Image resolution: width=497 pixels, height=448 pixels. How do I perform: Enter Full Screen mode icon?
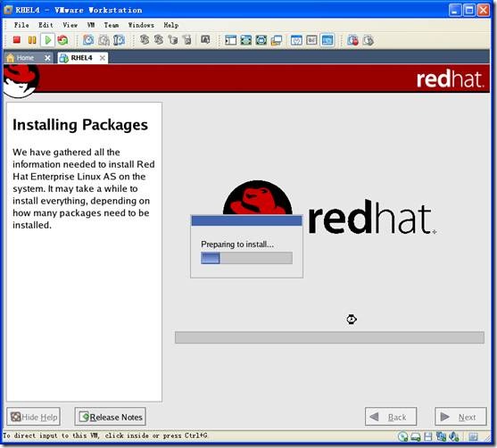pyautogui.click(x=261, y=40)
